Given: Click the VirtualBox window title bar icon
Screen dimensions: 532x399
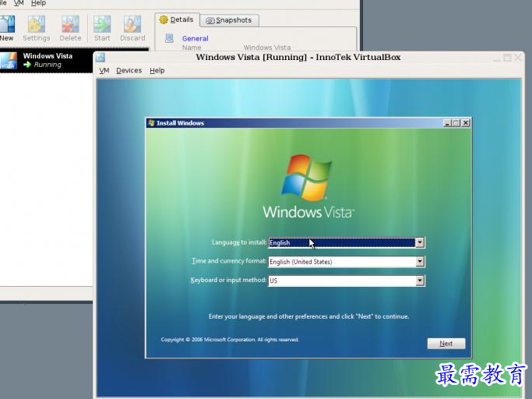Looking at the screenshot, I should 100,57.
